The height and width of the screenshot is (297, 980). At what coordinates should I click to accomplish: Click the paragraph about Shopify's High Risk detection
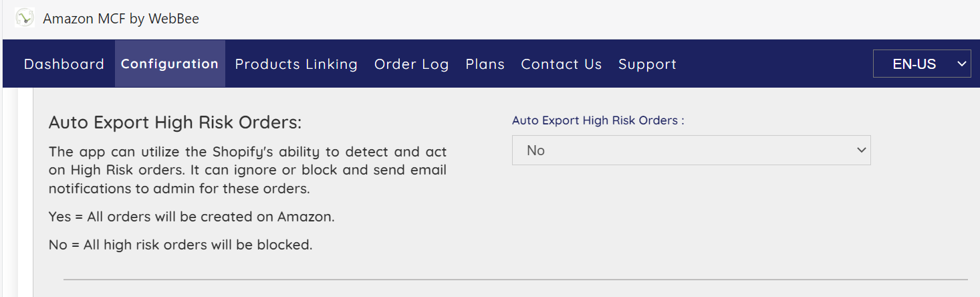click(247, 170)
